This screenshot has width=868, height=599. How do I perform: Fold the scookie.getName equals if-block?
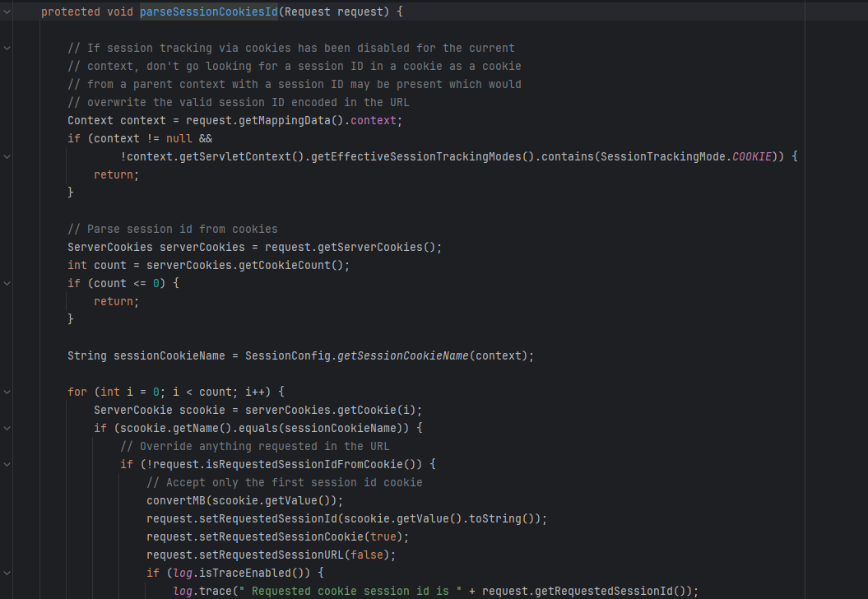click(x=7, y=428)
